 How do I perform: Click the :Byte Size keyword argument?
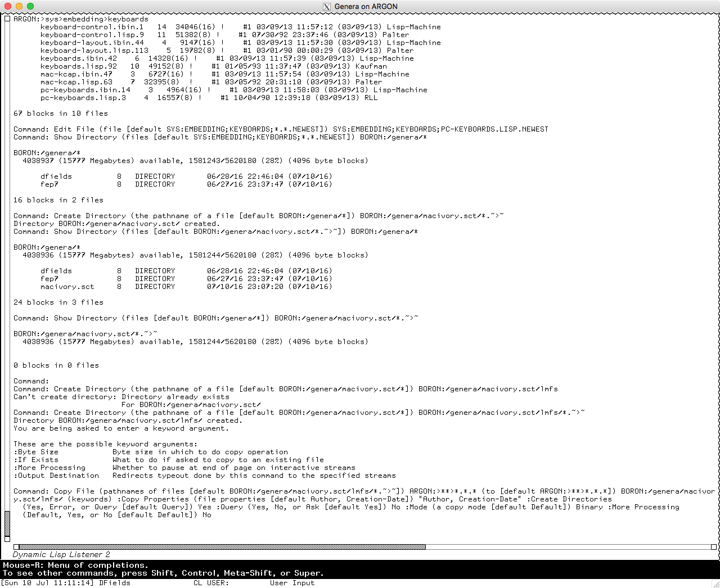pos(36,452)
